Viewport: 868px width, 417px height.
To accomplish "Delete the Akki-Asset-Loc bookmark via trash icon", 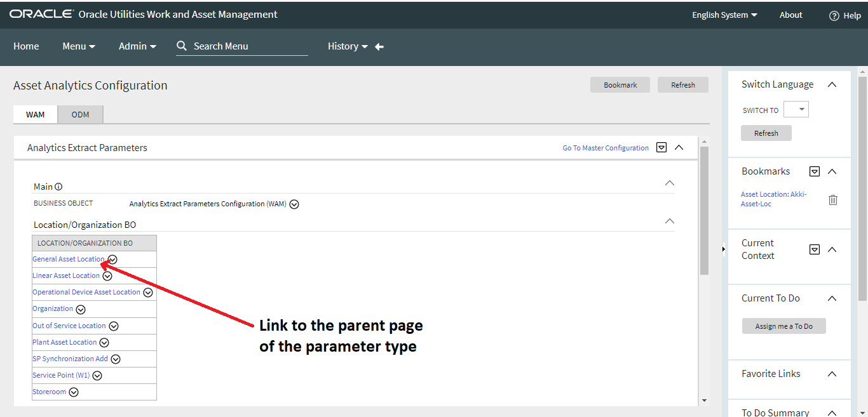I will 833,199.
